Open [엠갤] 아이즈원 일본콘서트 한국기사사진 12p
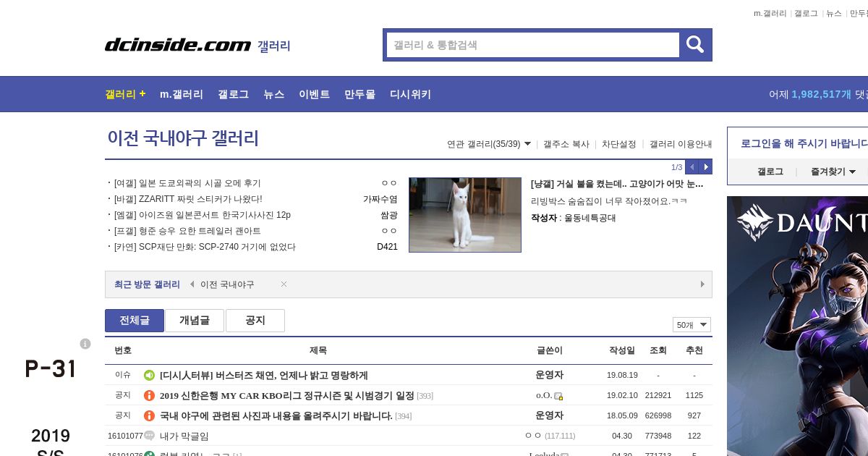 (202, 215)
